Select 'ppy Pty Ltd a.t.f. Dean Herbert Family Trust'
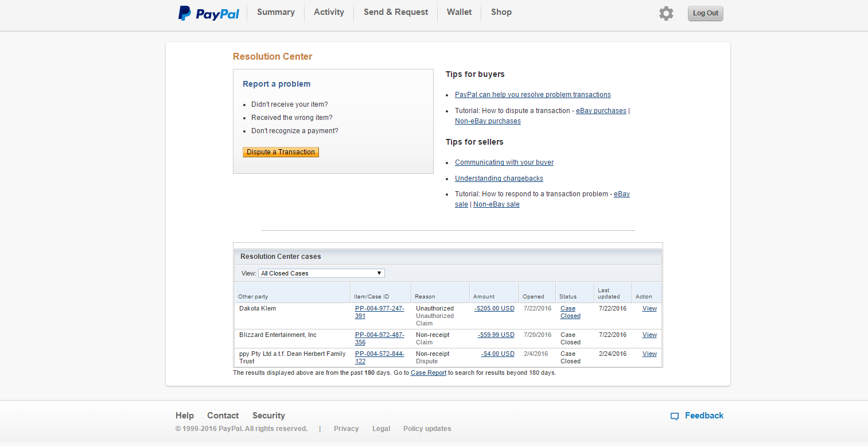Screen dimensions: 868x446 click(x=293, y=358)
